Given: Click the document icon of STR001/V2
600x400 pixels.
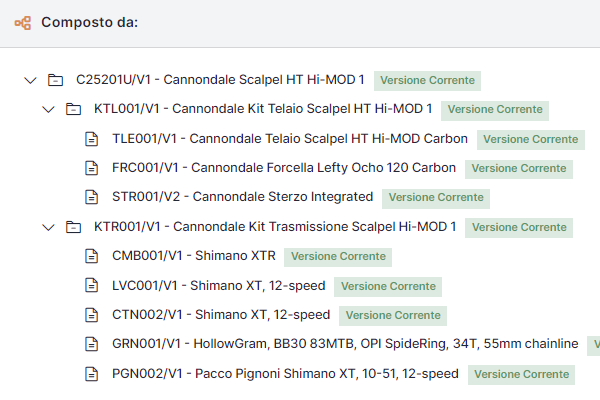Looking at the screenshot, I should pyautogui.click(x=91, y=197).
